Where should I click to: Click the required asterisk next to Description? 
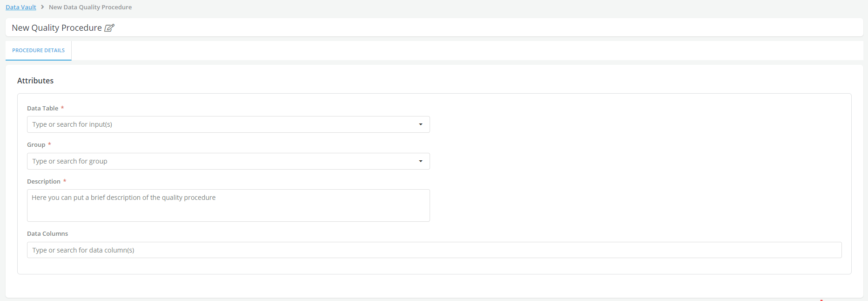65,181
